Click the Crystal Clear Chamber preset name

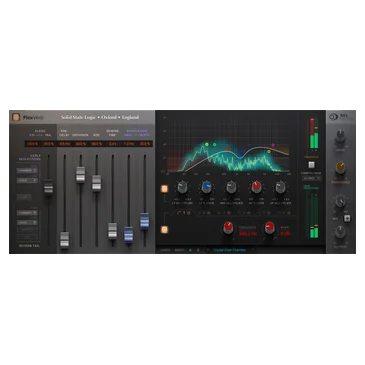pyautogui.click(x=230, y=250)
